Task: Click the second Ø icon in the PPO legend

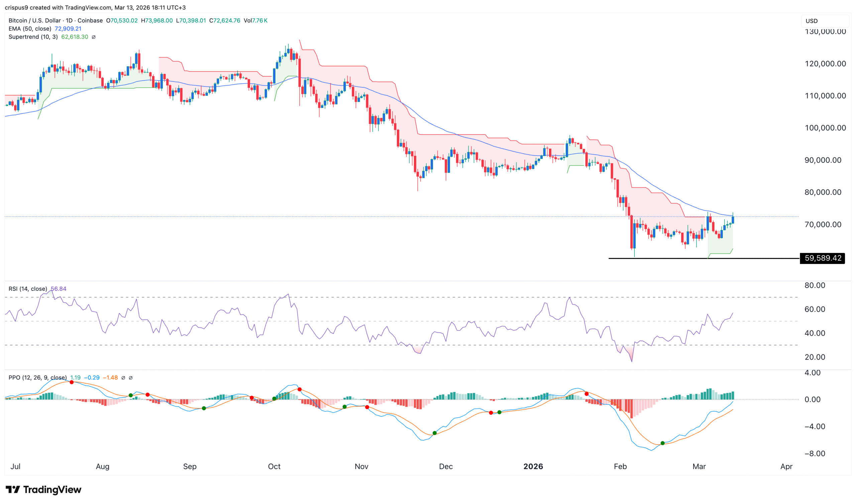Action: point(131,378)
